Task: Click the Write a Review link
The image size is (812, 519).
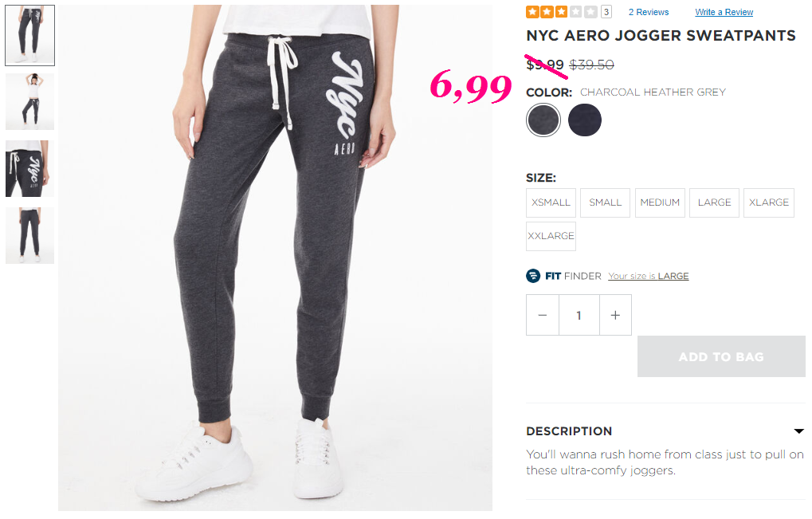Action: point(724,12)
